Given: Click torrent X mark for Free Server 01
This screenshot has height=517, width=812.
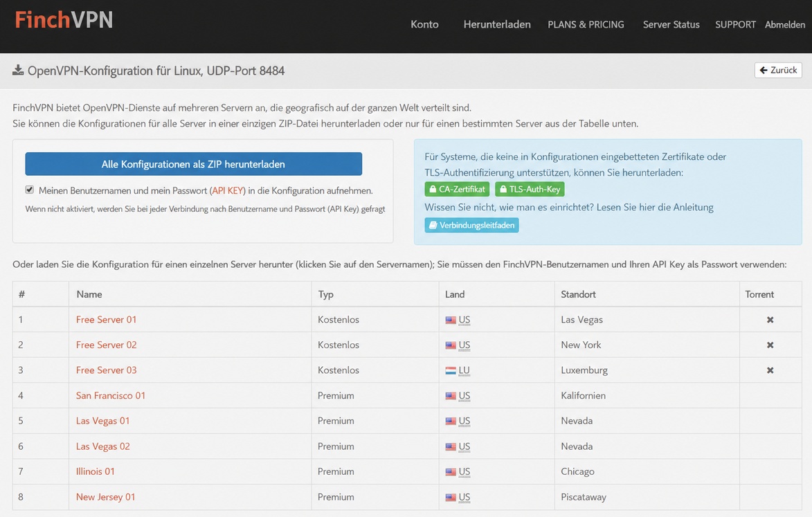Looking at the screenshot, I should tap(770, 320).
